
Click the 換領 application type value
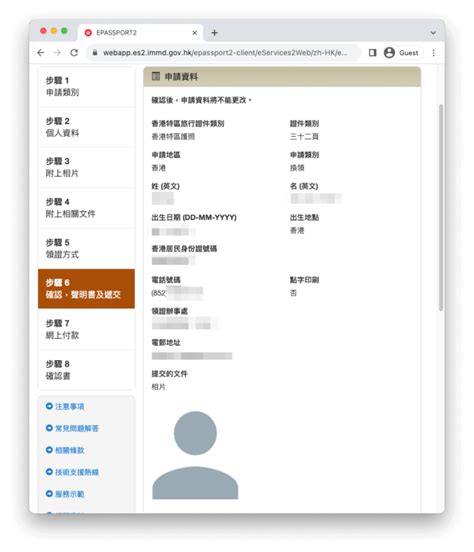297,168
